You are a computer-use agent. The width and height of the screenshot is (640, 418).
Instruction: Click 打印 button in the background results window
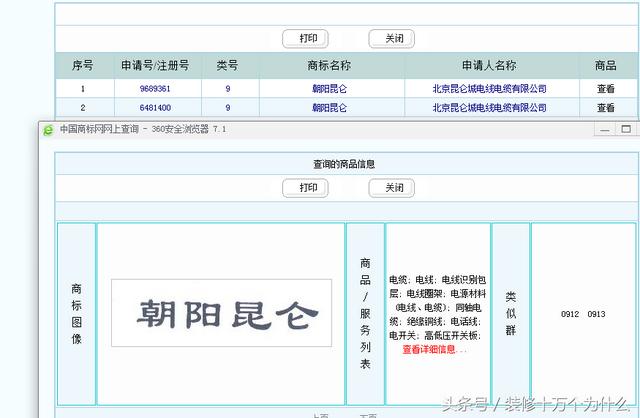pyautogui.click(x=305, y=39)
